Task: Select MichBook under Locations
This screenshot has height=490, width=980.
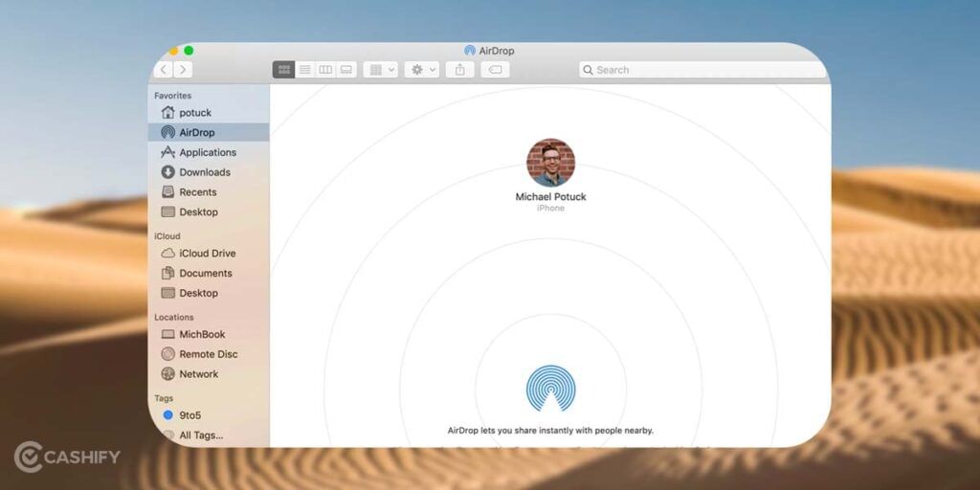Action: 209,334
